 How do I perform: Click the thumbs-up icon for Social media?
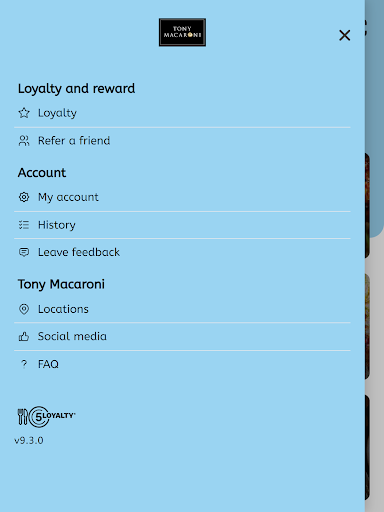[24, 337]
